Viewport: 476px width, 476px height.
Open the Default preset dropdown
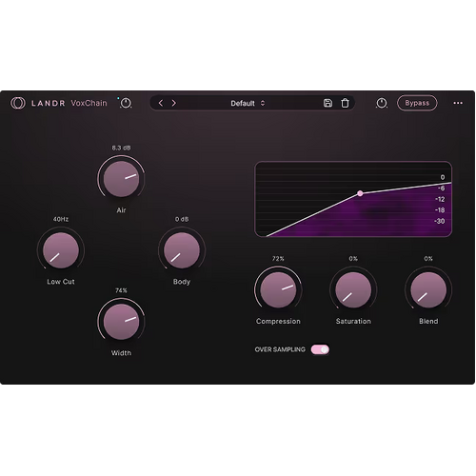click(x=248, y=104)
